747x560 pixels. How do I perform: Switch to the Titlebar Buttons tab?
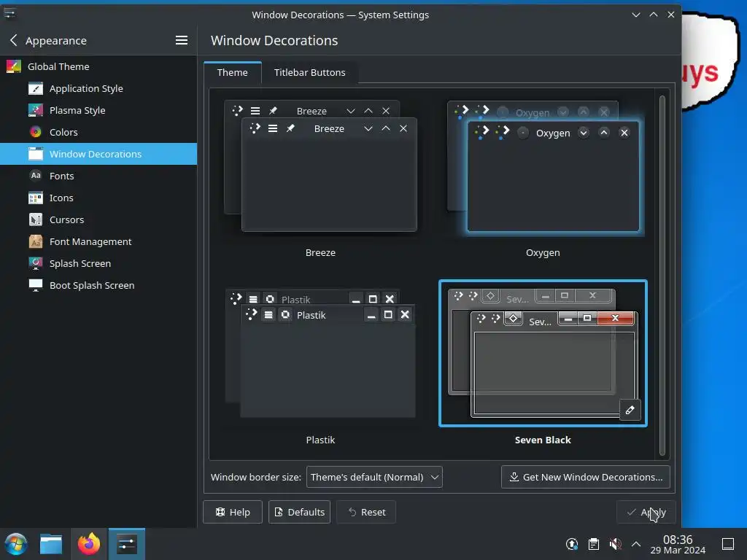click(309, 72)
